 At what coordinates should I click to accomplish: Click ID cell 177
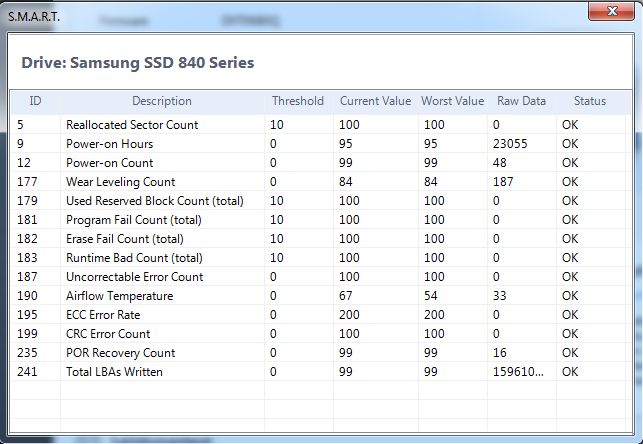27,182
